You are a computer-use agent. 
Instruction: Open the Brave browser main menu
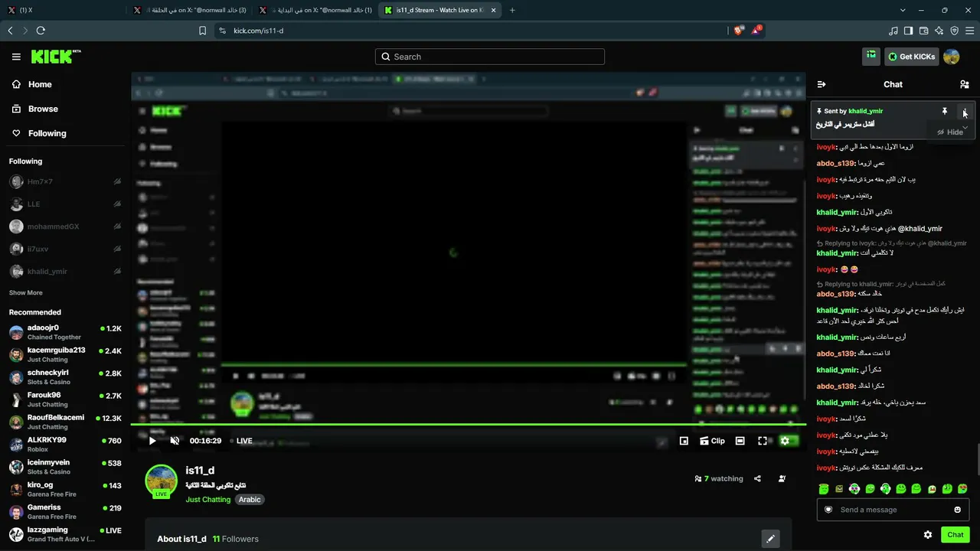click(x=969, y=31)
